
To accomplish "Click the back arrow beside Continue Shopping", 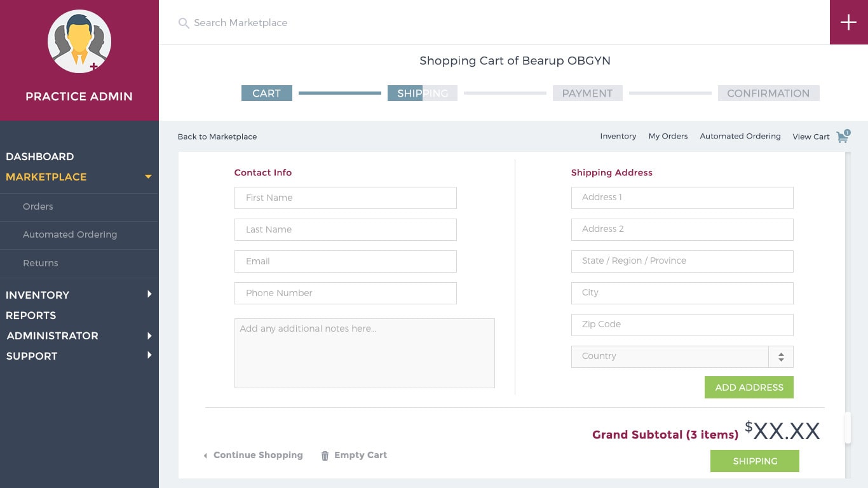I will click(205, 456).
